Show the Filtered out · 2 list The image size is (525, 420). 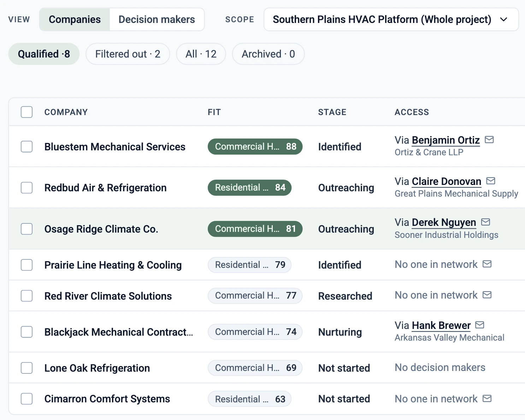[128, 54]
